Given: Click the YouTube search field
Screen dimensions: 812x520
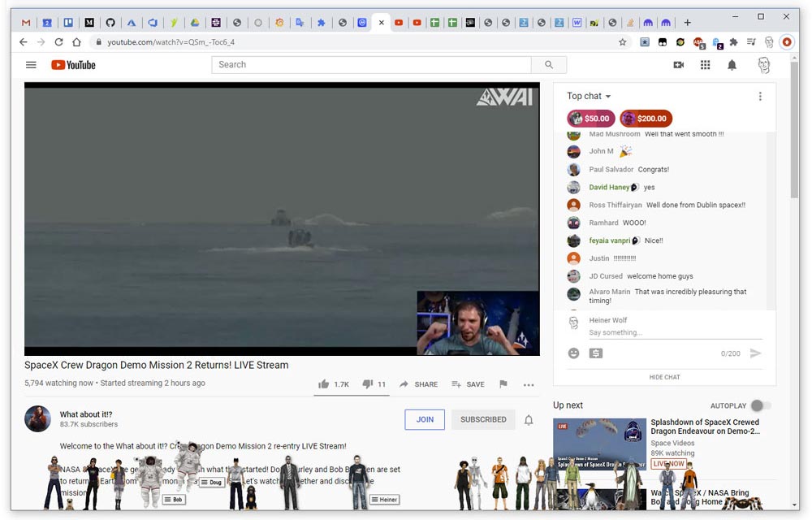Looking at the screenshot, I should tap(371, 65).
